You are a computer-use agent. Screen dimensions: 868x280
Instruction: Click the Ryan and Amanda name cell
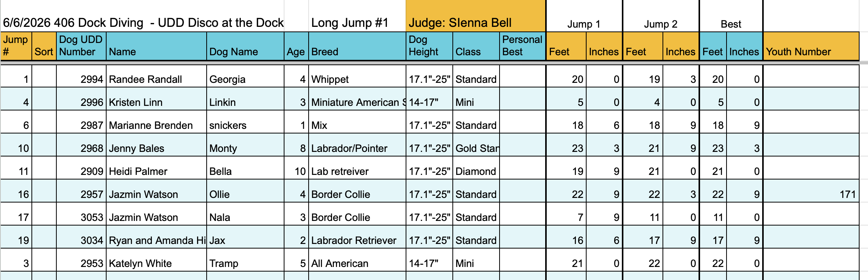pyautogui.click(x=156, y=237)
